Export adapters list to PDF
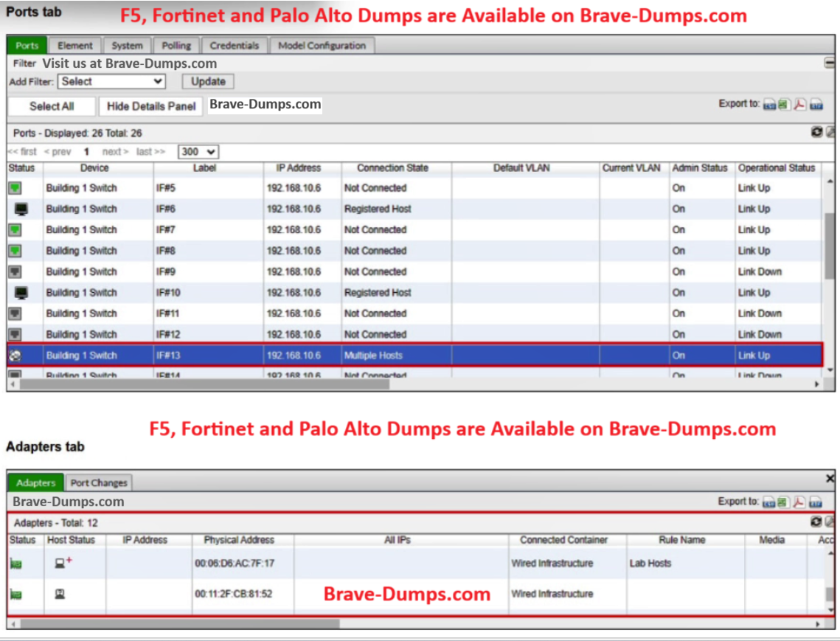The width and height of the screenshot is (840, 641). (799, 502)
